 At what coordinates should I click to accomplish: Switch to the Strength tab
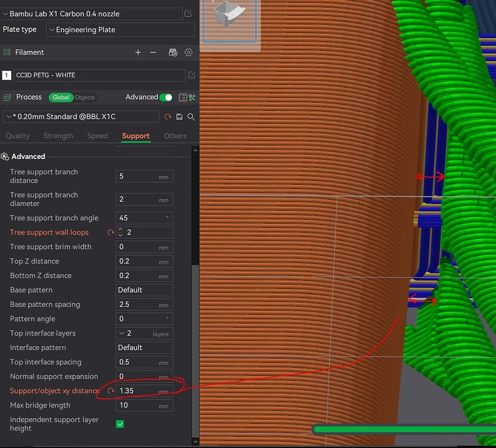(58, 136)
